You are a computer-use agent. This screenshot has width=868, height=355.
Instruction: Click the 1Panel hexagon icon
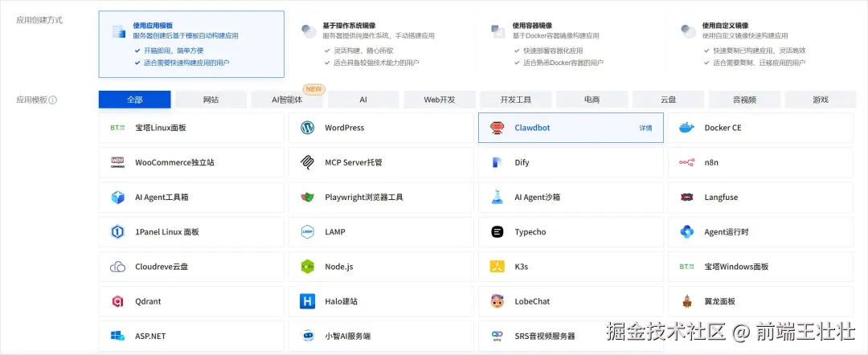tap(117, 232)
